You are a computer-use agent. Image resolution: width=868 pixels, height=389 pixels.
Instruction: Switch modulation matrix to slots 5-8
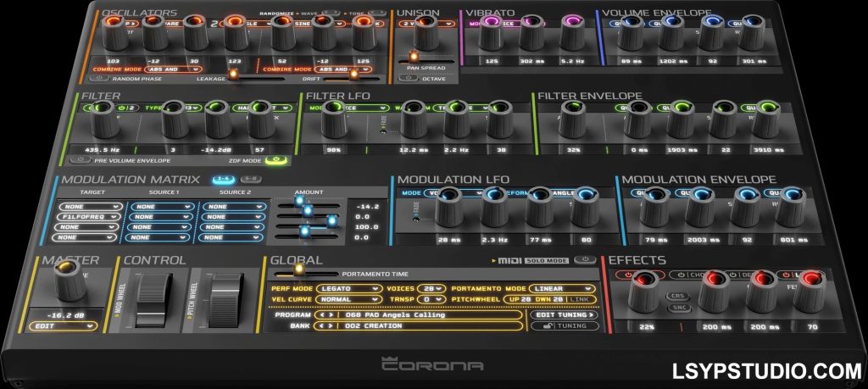[251, 180]
